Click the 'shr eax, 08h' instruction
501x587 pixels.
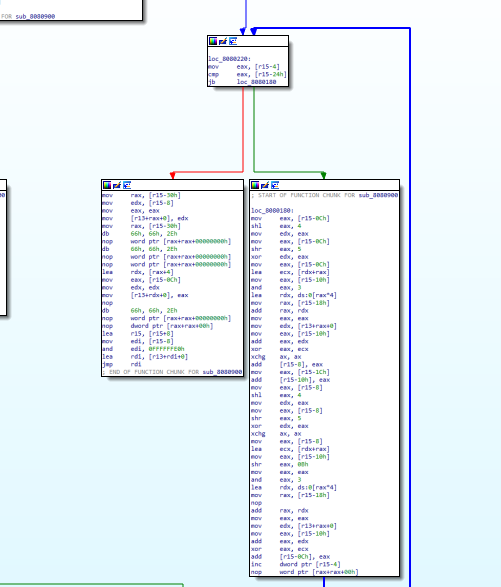280,464
